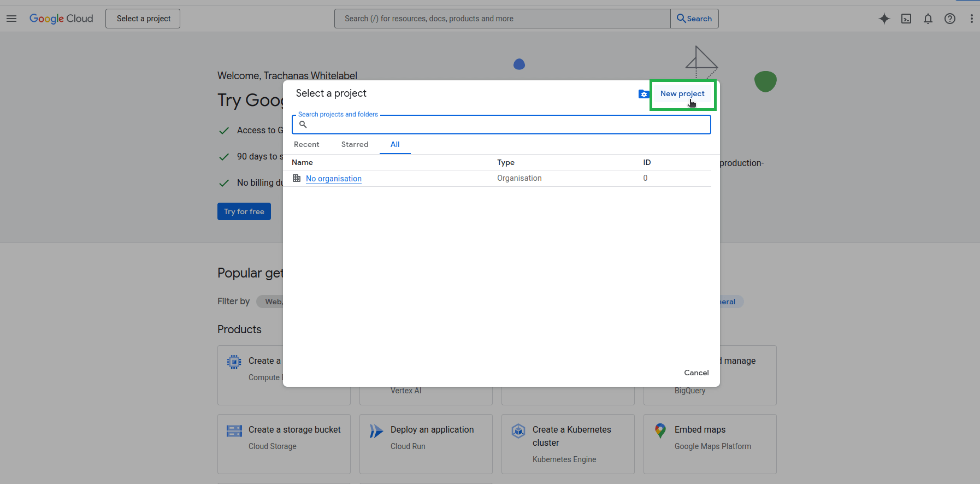Open the three-dot settings menu
Image resolution: width=980 pixels, height=484 pixels.
pyautogui.click(x=971, y=19)
